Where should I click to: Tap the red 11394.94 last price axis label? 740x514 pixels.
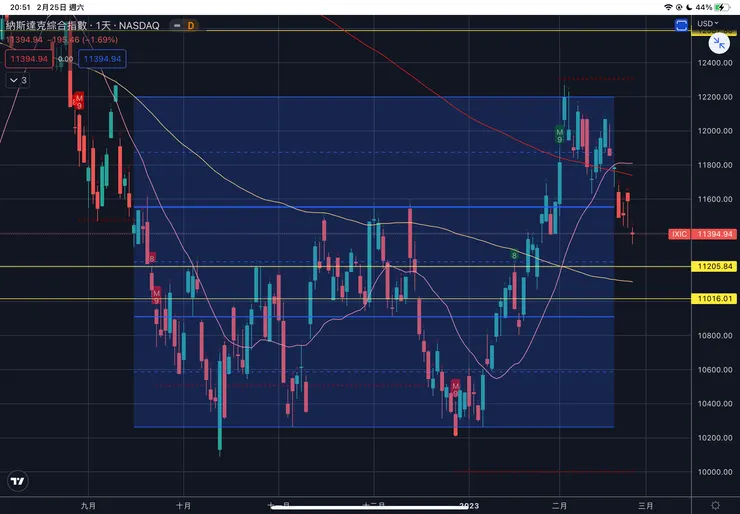[715, 234]
